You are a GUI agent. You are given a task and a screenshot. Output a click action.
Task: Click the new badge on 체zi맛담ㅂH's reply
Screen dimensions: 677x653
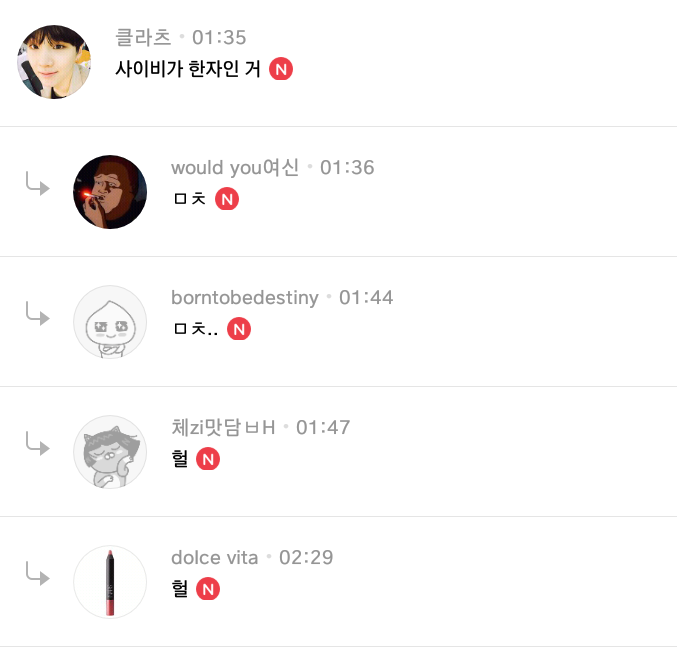pyautogui.click(x=208, y=459)
